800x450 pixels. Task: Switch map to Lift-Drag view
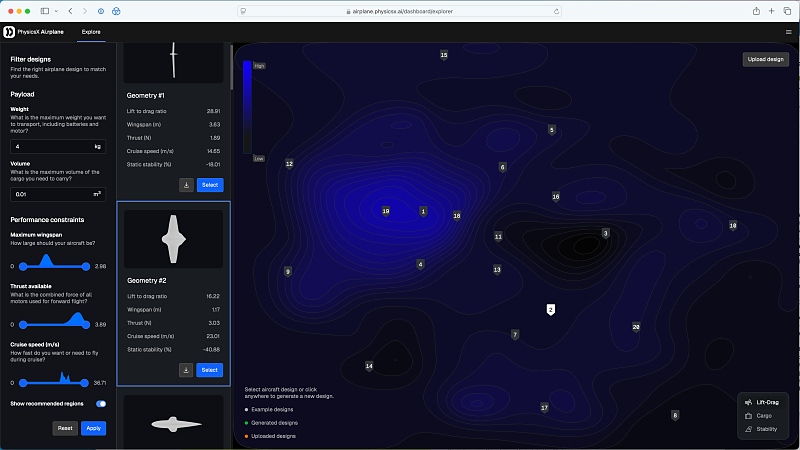pyautogui.click(x=762, y=402)
